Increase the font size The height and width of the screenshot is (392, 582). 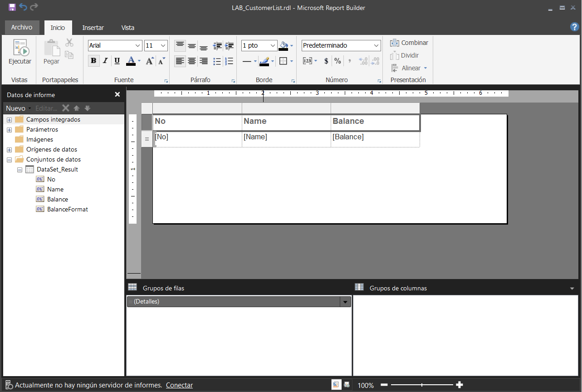[150, 61]
